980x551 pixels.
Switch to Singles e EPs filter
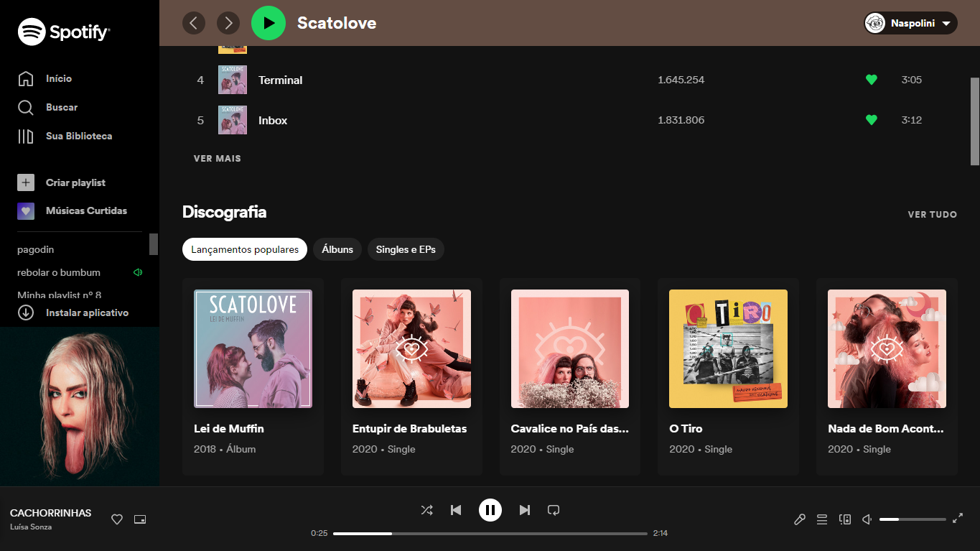(406, 249)
